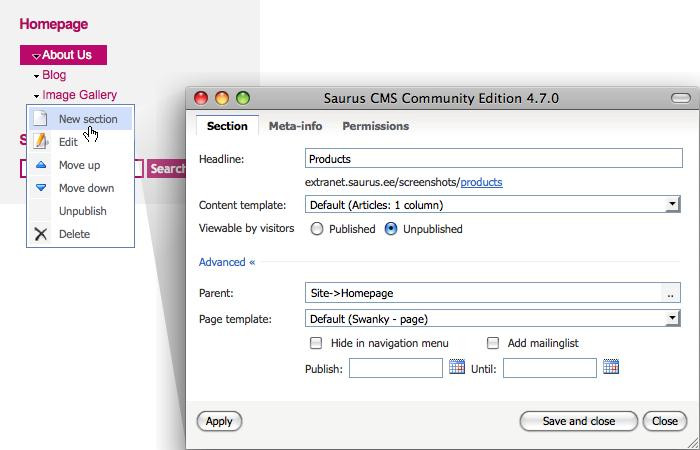Image resolution: width=700 pixels, height=450 pixels.
Task: Expand the Blog arrow in the sidebar
Action: click(37, 76)
